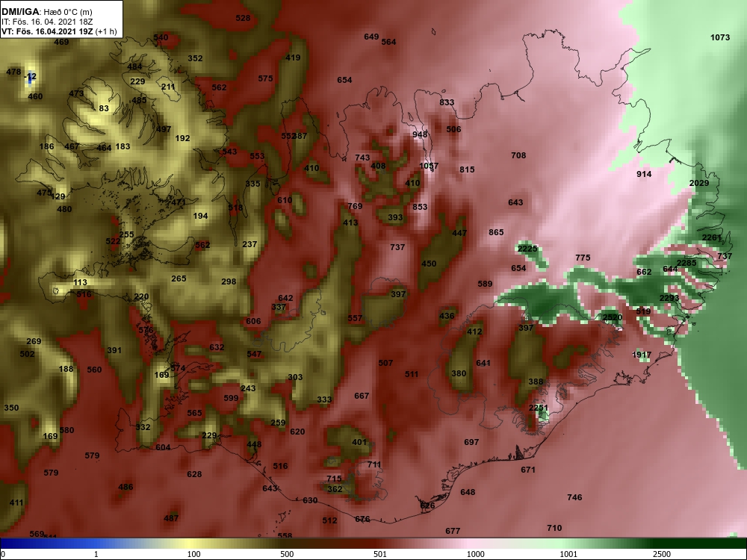The height and width of the screenshot is (560, 747).
Task: Click the 192 value
Action: (x=182, y=139)
